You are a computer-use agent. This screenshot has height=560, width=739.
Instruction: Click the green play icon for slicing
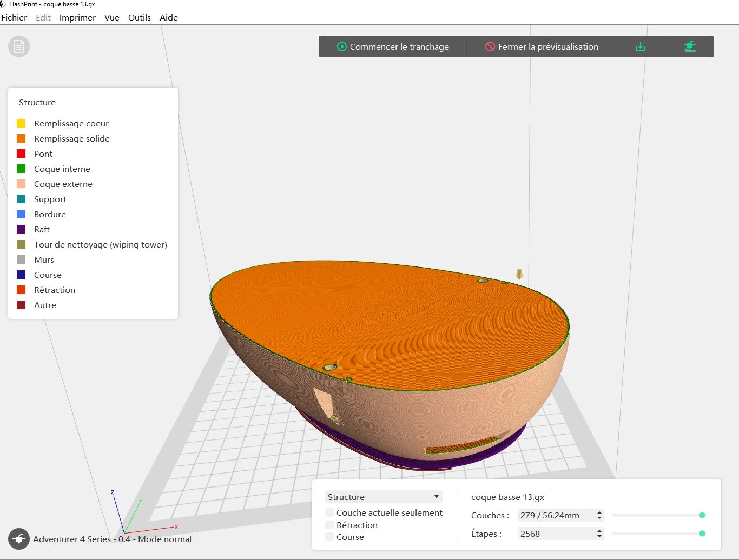pyautogui.click(x=342, y=46)
